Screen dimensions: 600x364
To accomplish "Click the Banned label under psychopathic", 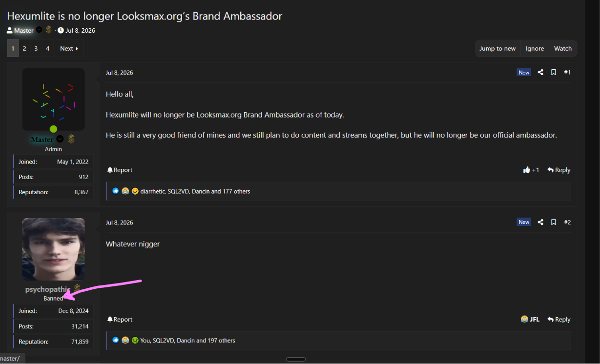I will [53, 298].
